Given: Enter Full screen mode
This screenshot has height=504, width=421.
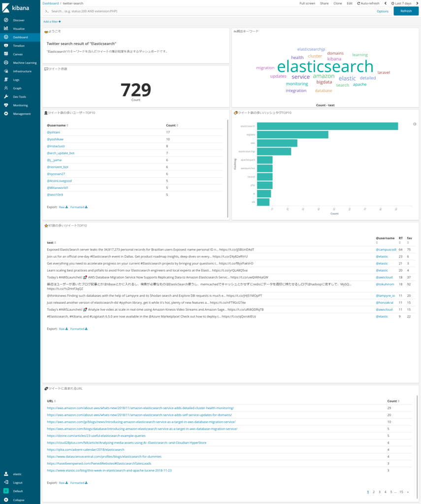Looking at the screenshot, I should tap(307, 3).
